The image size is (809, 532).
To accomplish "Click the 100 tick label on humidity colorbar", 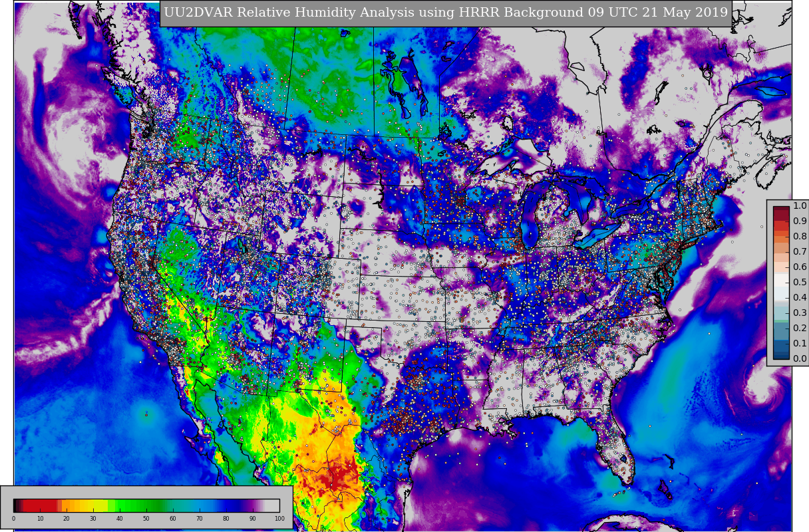I will 279,519.
